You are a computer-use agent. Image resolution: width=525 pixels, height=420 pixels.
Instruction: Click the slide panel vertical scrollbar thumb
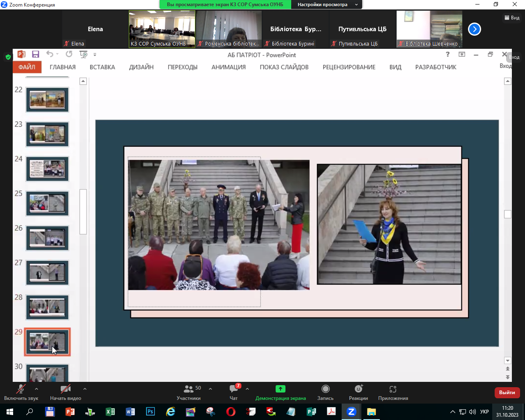pyautogui.click(x=83, y=211)
